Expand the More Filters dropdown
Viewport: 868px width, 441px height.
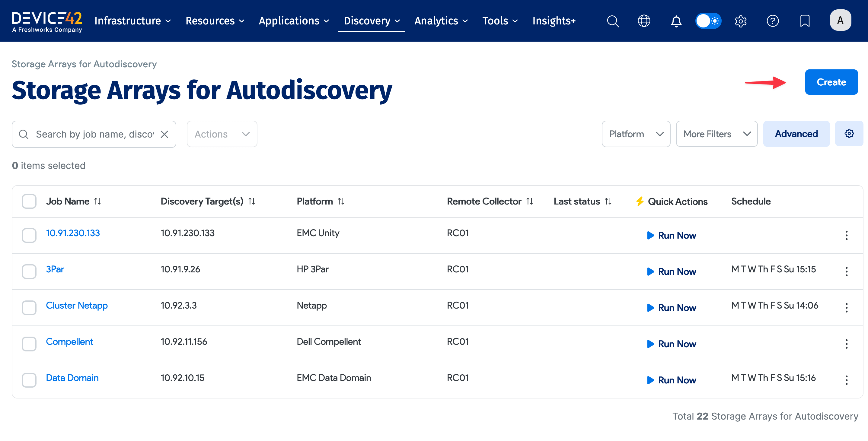click(x=716, y=134)
